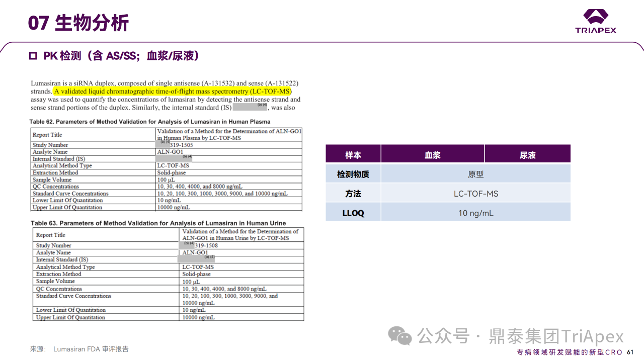Click the square bullet before PK 检测
644x362 pixels.
coord(33,56)
